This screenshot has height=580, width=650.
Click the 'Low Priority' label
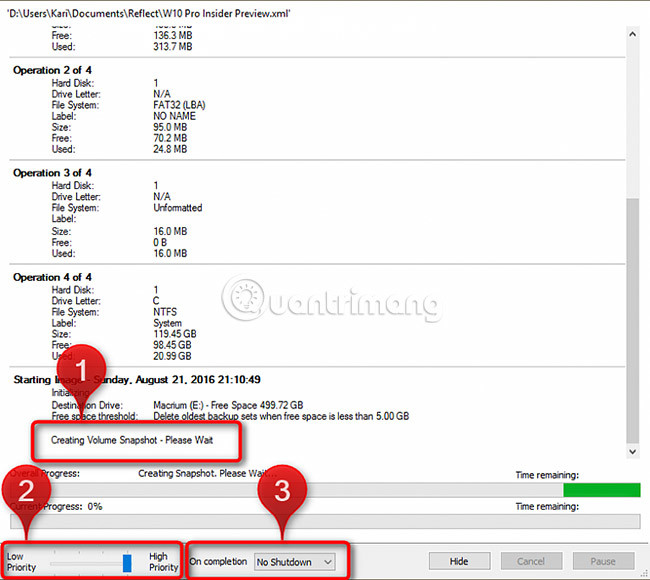(21, 562)
